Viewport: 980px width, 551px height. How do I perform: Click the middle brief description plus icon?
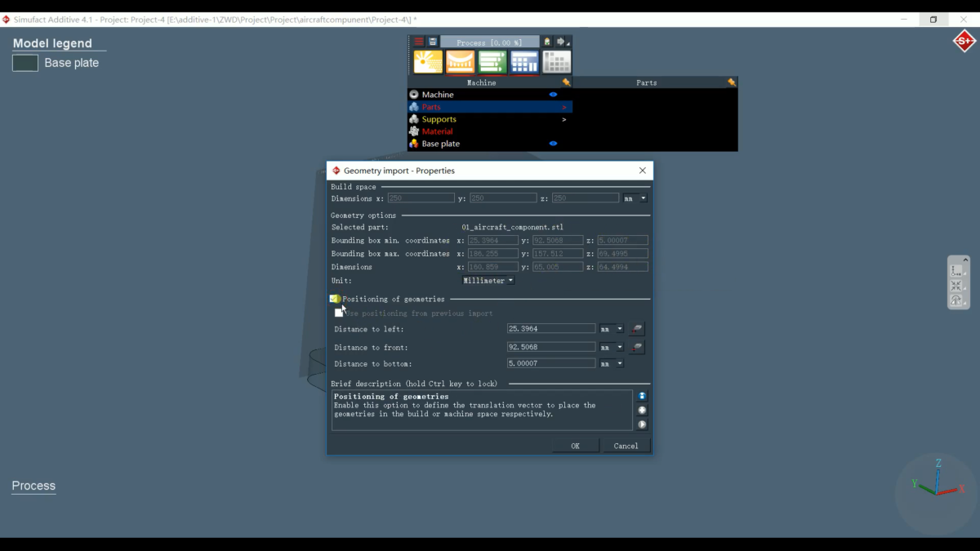pos(642,410)
